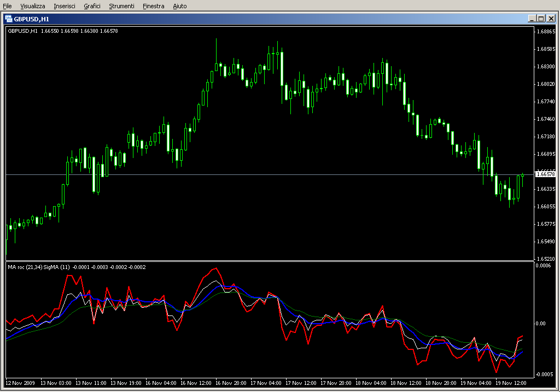Viewport: 560px width, 392px height.
Task: Click the 1.66335 price scale label
Action: pos(546,189)
